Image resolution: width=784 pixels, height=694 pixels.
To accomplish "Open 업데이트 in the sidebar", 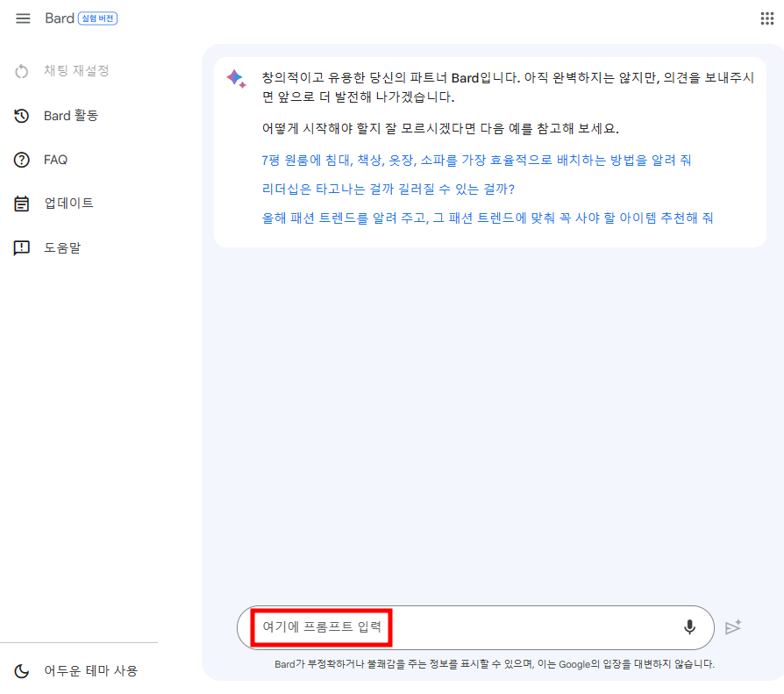I will 69,204.
